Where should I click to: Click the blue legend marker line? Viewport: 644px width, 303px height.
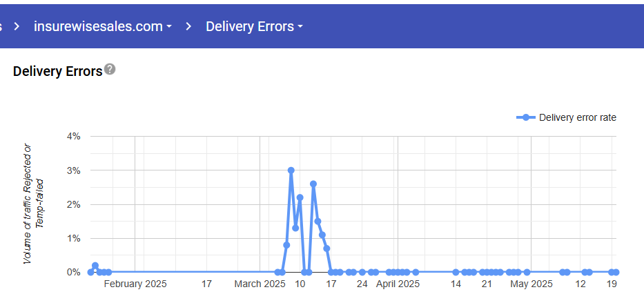coord(526,117)
